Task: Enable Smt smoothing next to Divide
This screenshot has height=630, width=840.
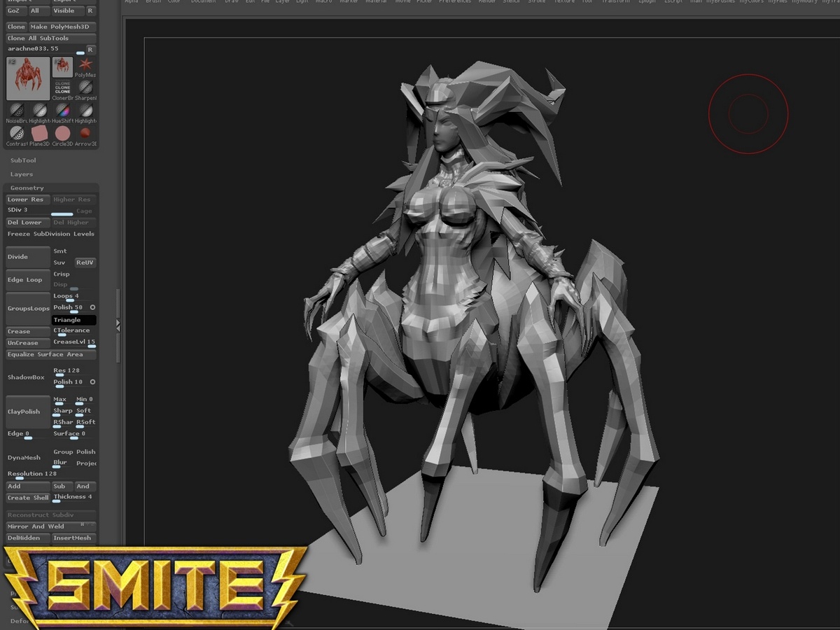Action: pos(59,250)
